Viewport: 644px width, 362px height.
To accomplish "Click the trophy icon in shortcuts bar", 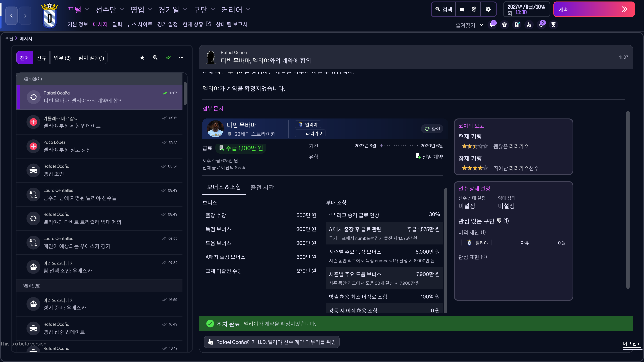I will (553, 25).
